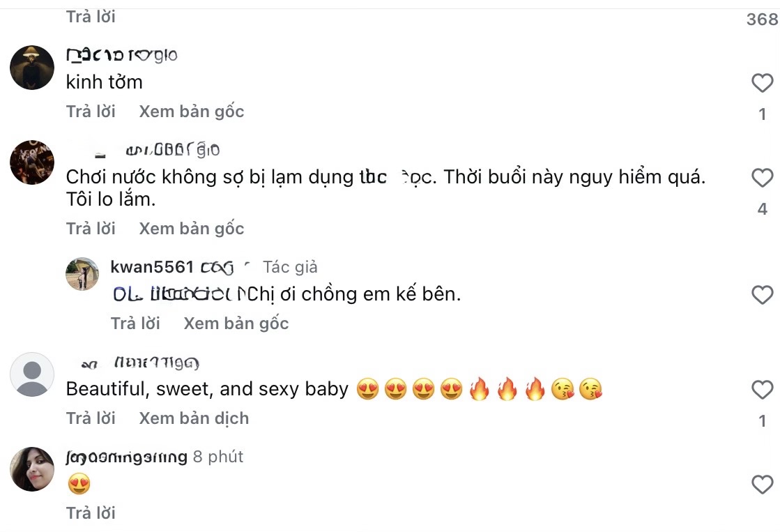
Task: Reply to kwan5561's author reply
Action: [136, 323]
